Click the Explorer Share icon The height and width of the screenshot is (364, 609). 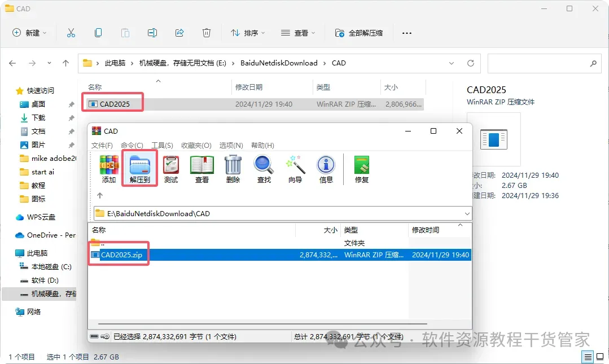click(179, 33)
